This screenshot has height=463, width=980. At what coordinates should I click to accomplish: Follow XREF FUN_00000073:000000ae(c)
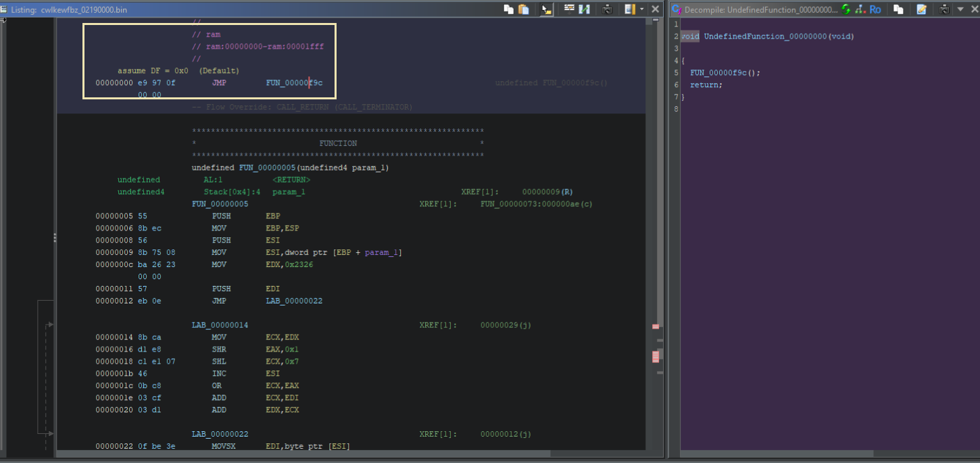[x=537, y=203]
